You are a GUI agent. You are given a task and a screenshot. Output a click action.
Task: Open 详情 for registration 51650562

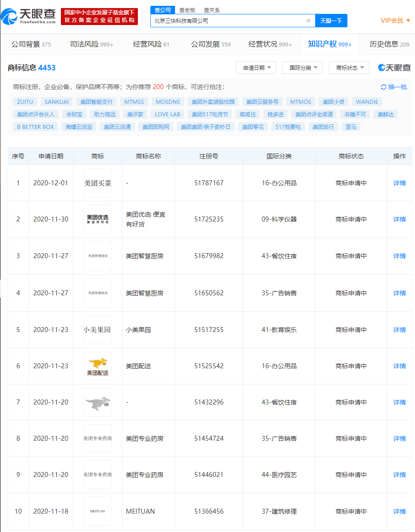[399, 293]
